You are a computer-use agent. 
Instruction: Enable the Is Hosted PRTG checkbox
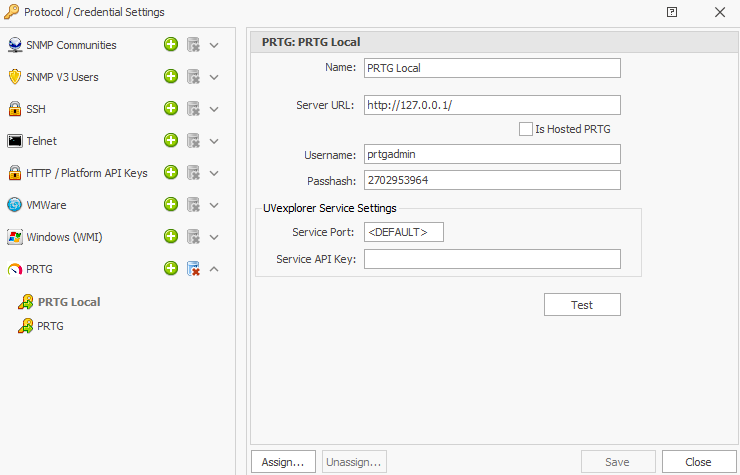pos(526,129)
